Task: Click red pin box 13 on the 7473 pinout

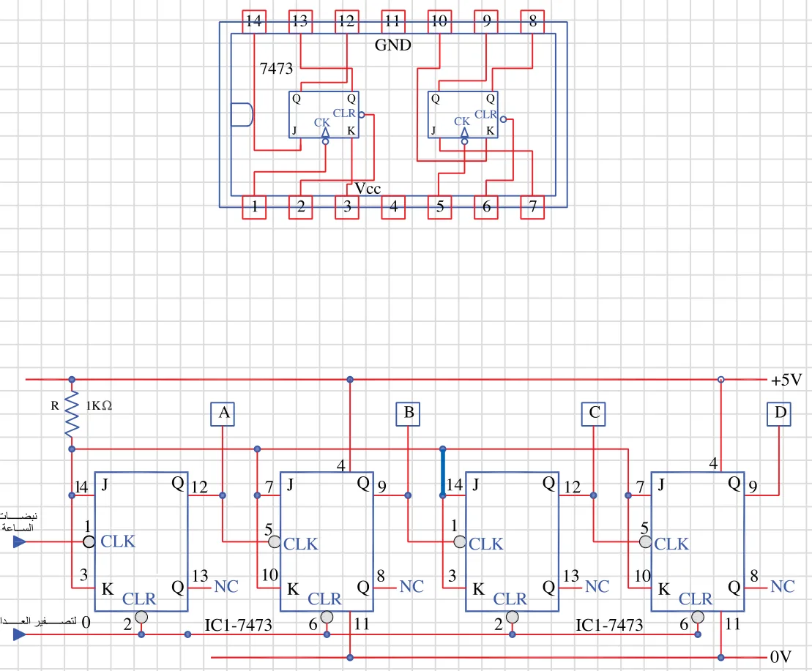Action: (300, 22)
